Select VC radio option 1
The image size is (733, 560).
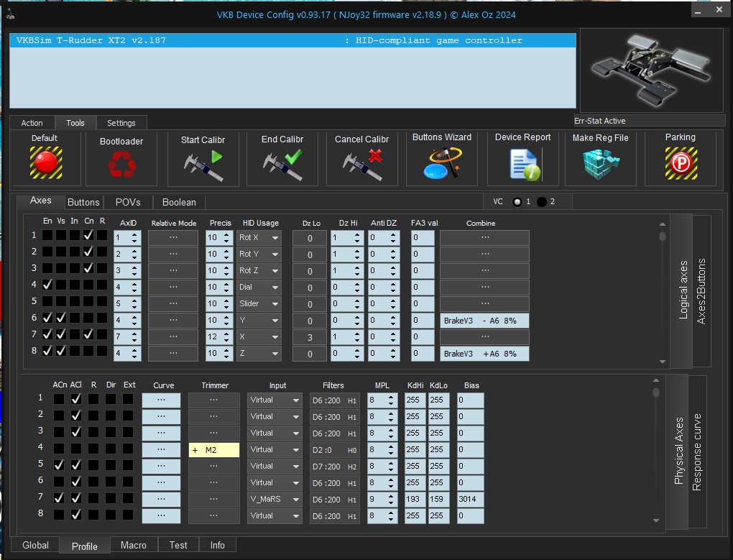tap(517, 202)
